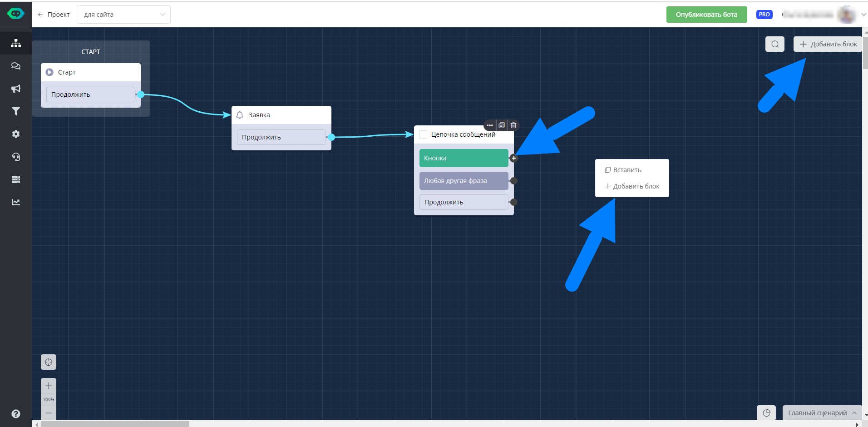Expand the Главный сценарий scenario selector
This screenshot has width=868, height=427.
pyautogui.click(x=822, y=413)
